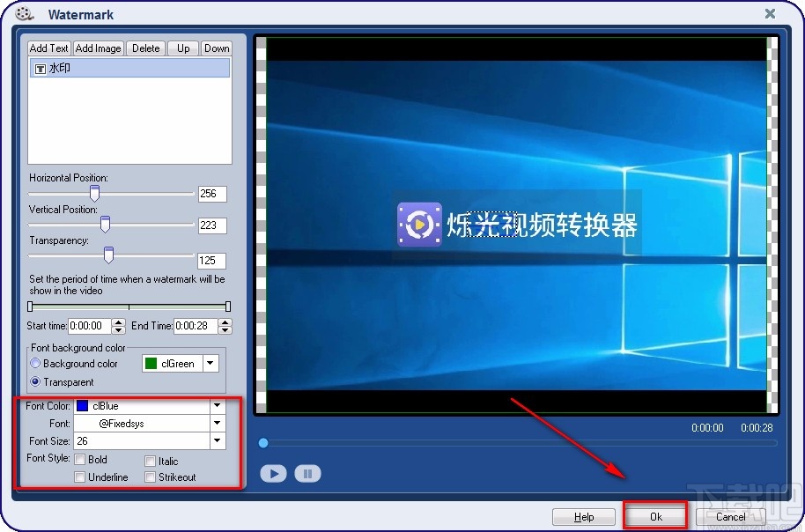Select the 水印 watermark item in list

(x=129, y=68)
